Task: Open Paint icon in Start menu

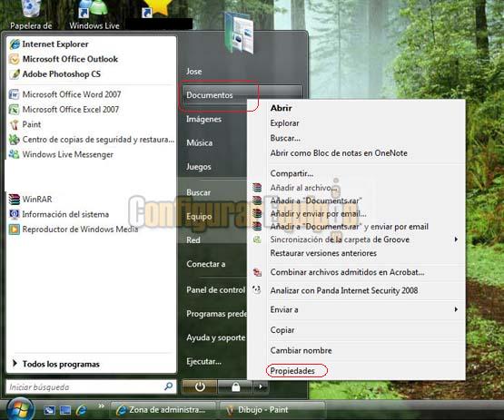Action: coord(15,124)
